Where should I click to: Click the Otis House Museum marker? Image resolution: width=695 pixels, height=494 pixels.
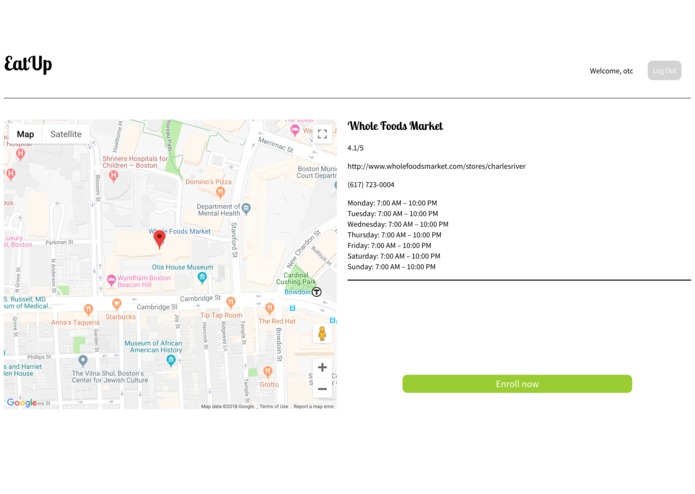202,278
